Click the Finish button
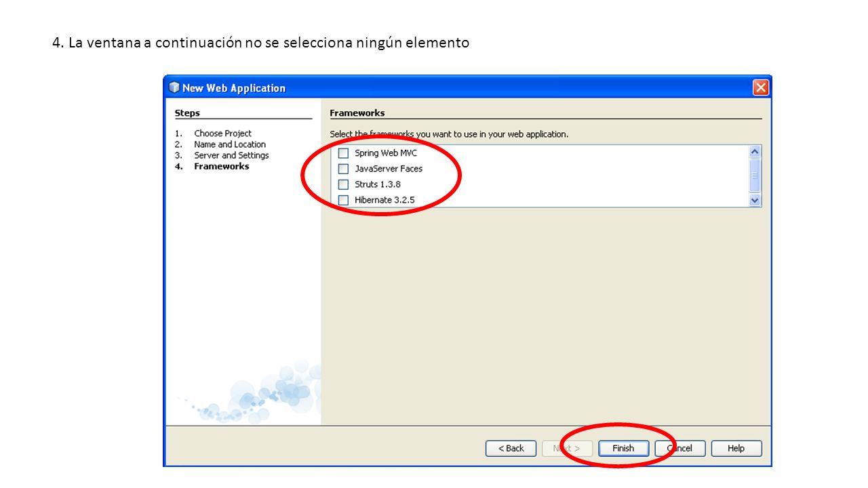Viewport: 868px width, 488px height. click(623, 448)
